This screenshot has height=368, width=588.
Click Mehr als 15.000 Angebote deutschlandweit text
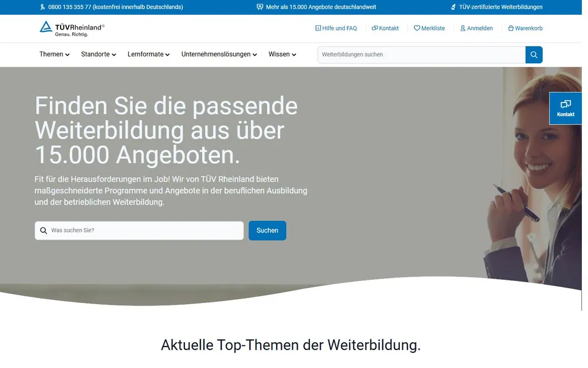[x=321, y=7]
